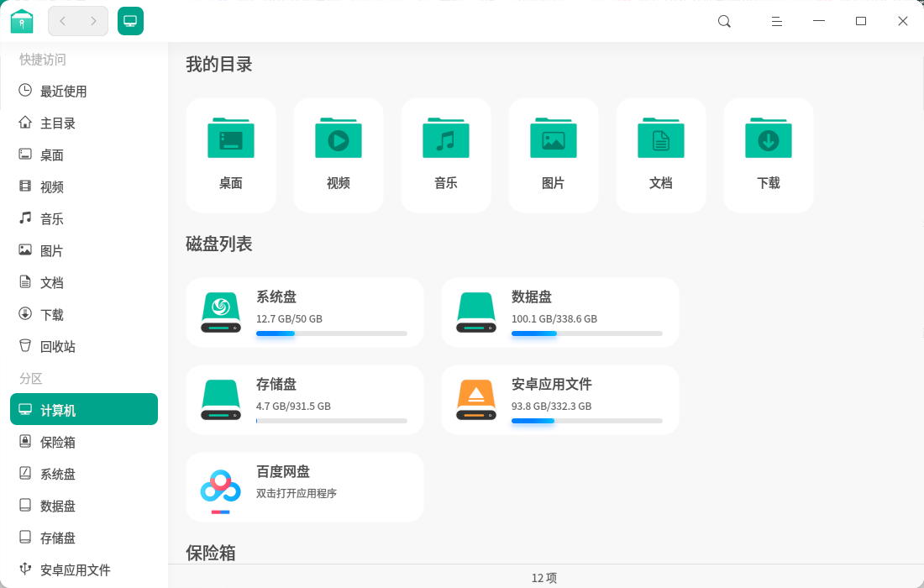Image resolution: width=924 pixels, height=588 pixels.
Task: Go to 主目录 in the sidebar
Action: [84, 123]
